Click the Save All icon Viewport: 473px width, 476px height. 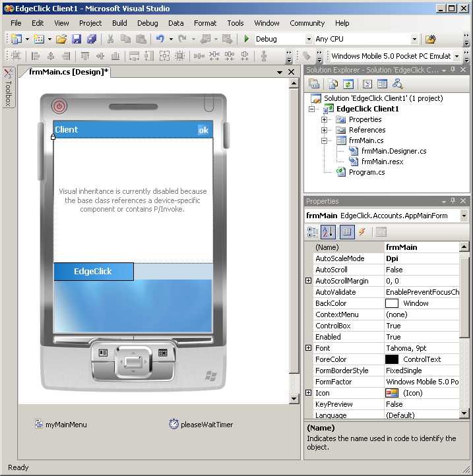[x=92, y=39]
